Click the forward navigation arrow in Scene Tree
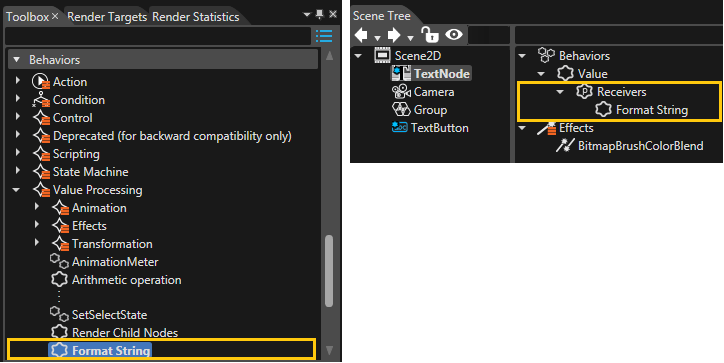Viewport: 724px width, 363px height. click(x=393, y=35)
